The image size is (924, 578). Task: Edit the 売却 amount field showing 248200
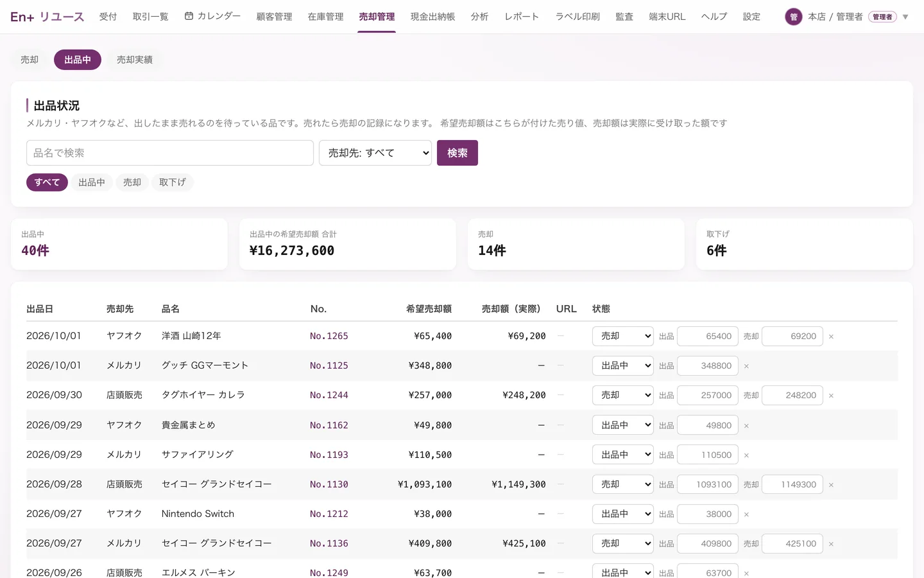(792, 395)
